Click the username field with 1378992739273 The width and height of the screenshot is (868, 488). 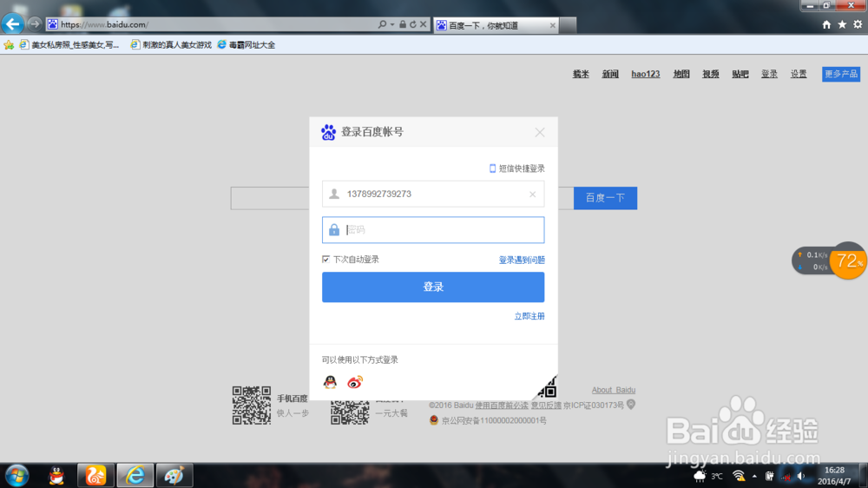click(433, 194)
